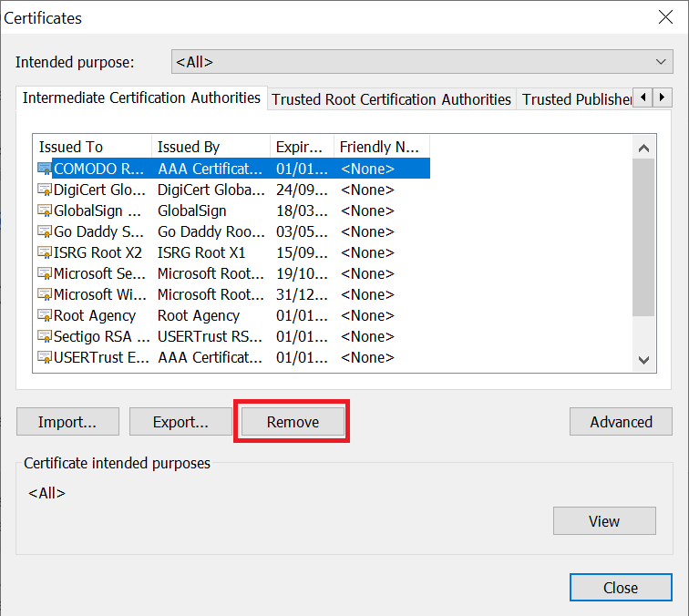Click the 31/12... expiry date cell

point(302,294)
